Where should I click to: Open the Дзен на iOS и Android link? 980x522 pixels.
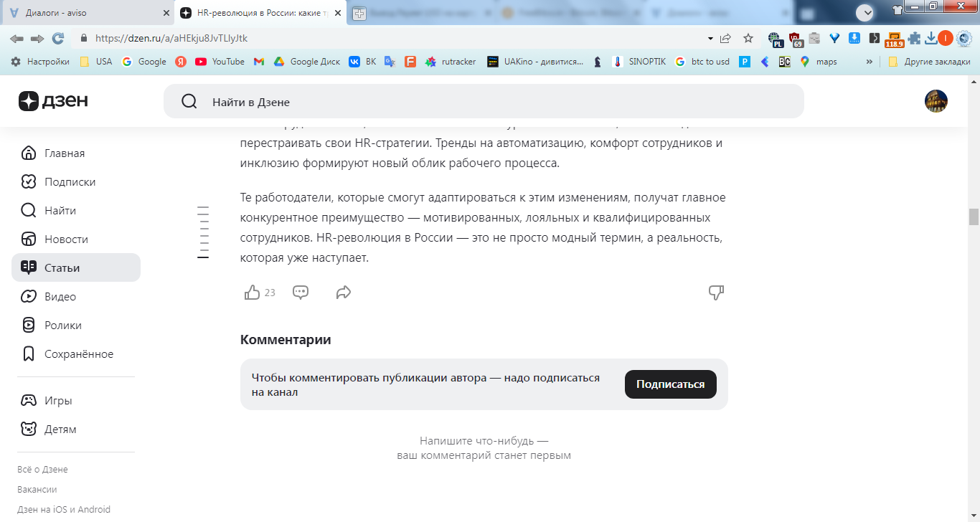tap(64, 510)
